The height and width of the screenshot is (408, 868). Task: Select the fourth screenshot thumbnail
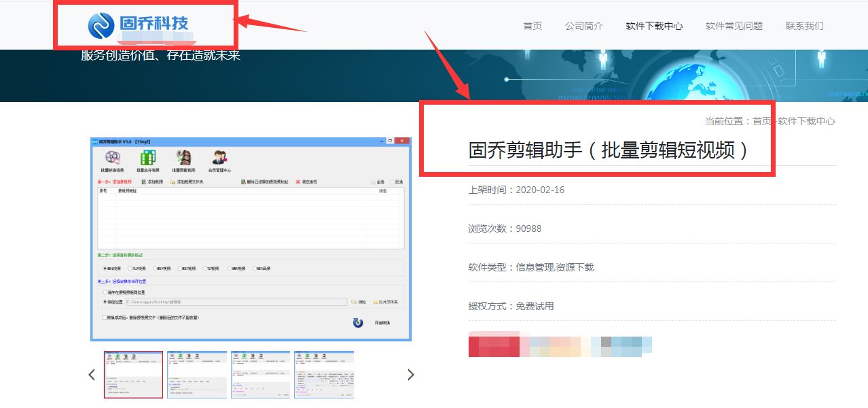click(x=324, y=375)
